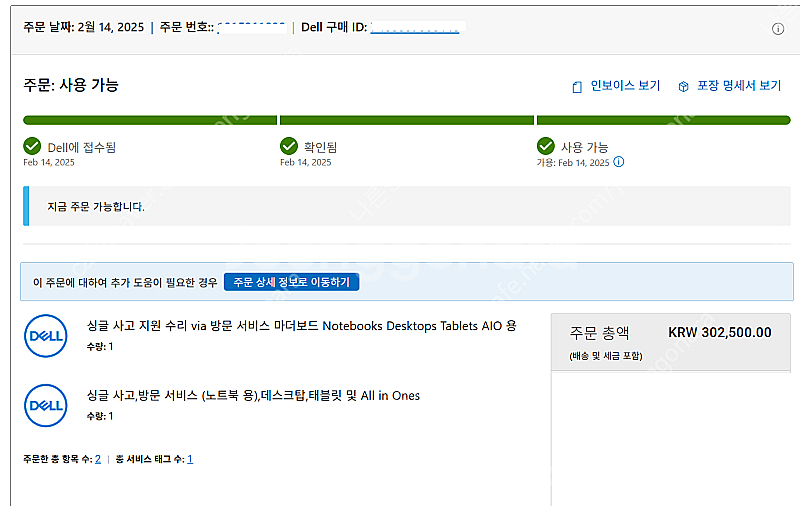Click the 주문 총액 label

[x=599, y=333]
